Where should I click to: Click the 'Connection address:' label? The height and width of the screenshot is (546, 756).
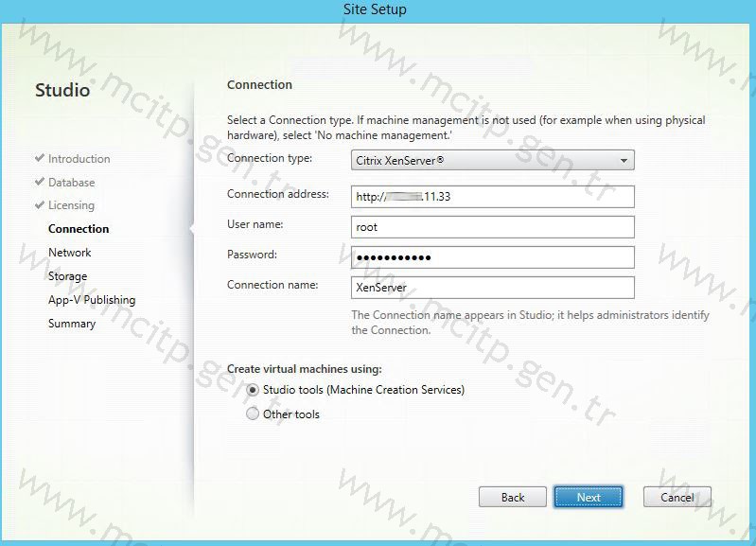(x=278, y=194)
